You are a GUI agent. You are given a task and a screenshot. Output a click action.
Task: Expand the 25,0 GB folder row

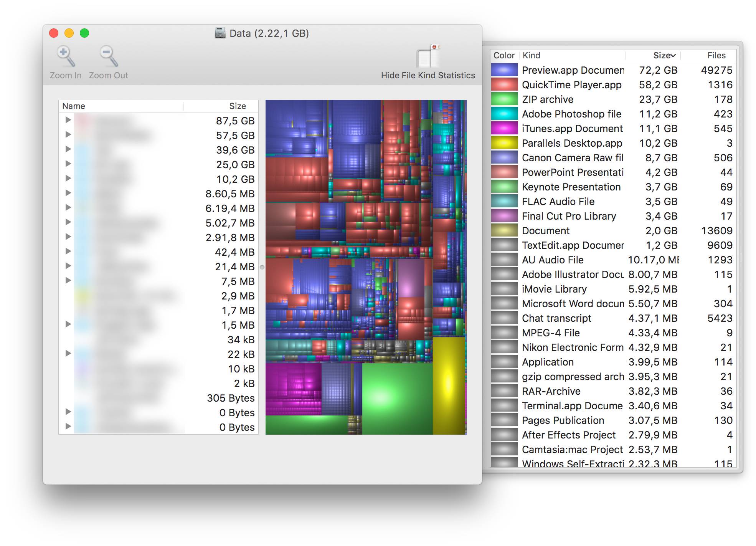click(x=68, y=164)
